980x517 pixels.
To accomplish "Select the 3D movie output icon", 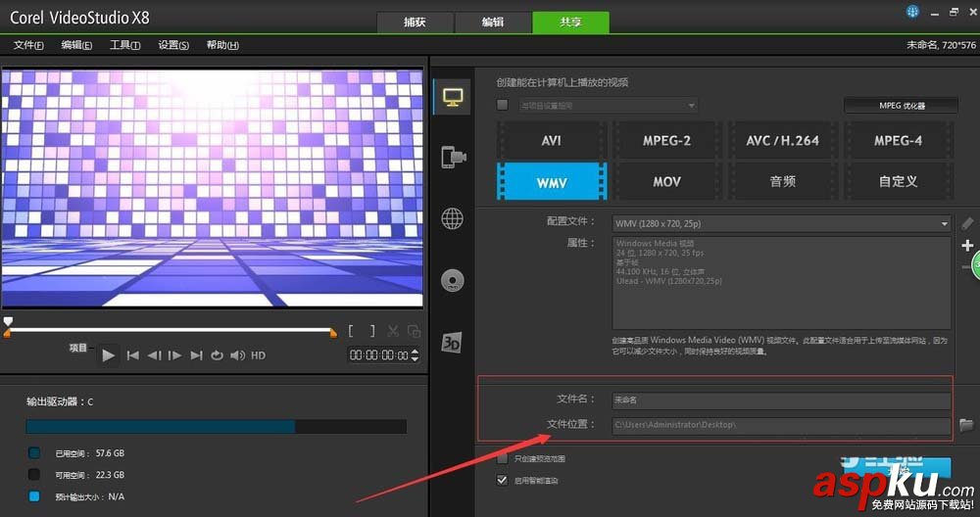I will point(451,342).
